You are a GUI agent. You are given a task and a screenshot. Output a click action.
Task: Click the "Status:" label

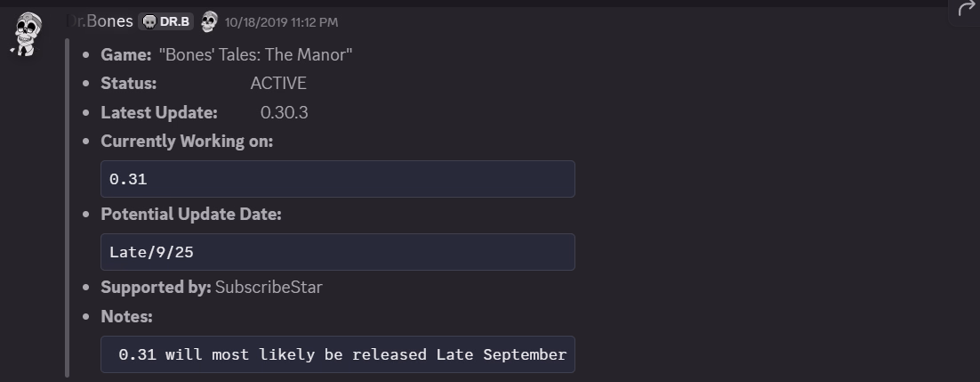(x=129, y=84)
